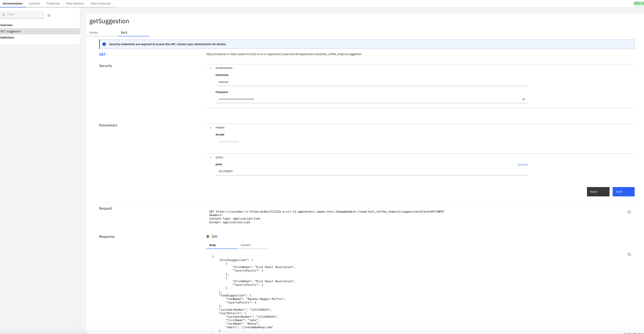Screen dimensions: 644x334
Task: Click the green 200 status check icon
Action: tap(208, 236)
